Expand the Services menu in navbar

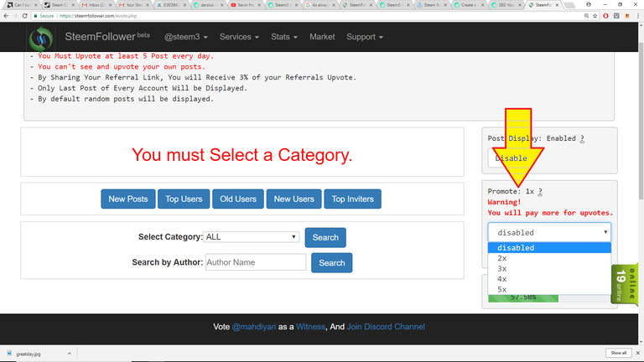coord(239,37)
